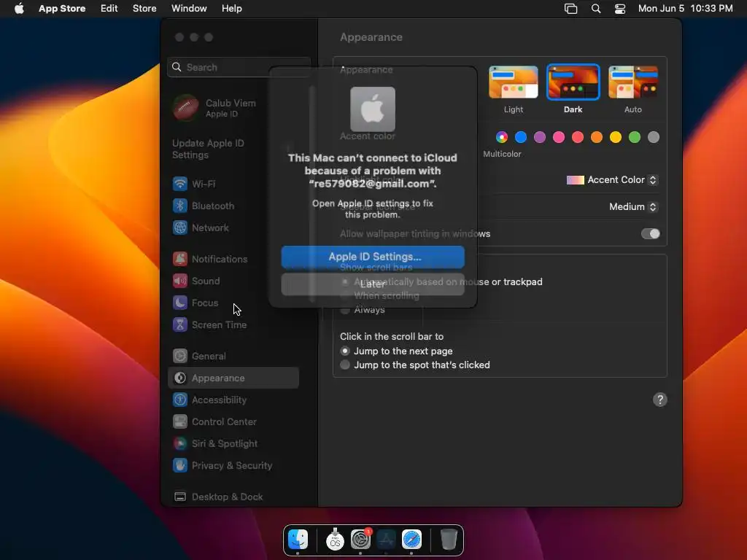This screenshot has width=747, height=560.
Task: Open the Store menu
Action: click(144, 9)
